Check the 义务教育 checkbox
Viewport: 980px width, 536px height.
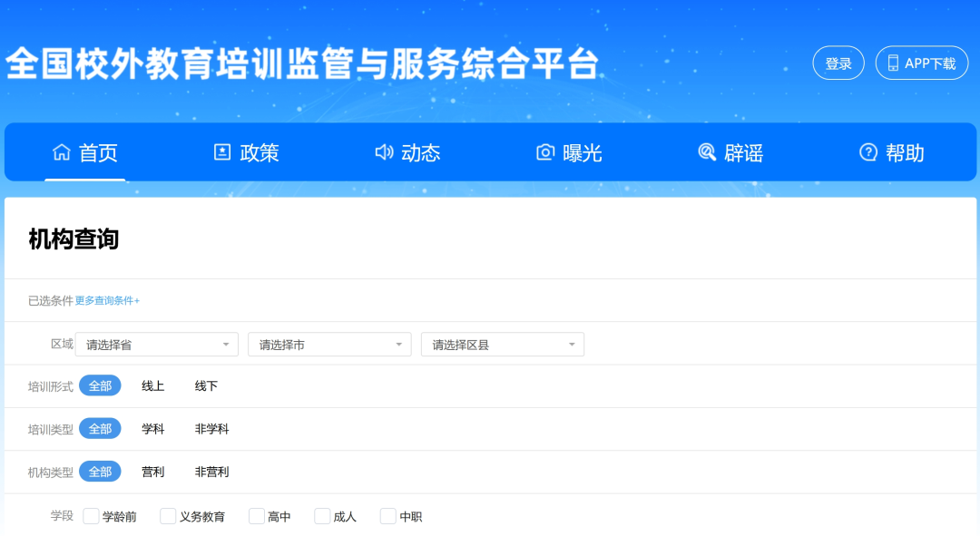point(168,516)
